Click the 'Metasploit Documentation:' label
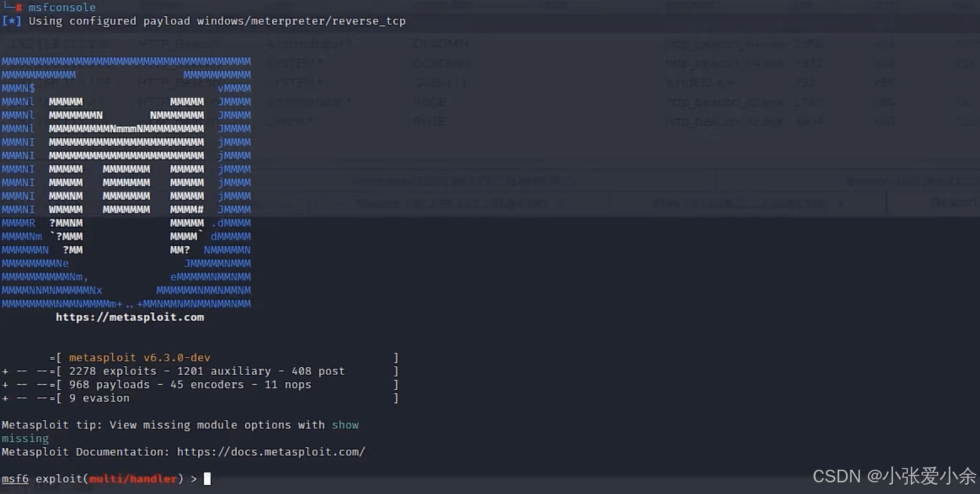 click(x=86, y=452)
